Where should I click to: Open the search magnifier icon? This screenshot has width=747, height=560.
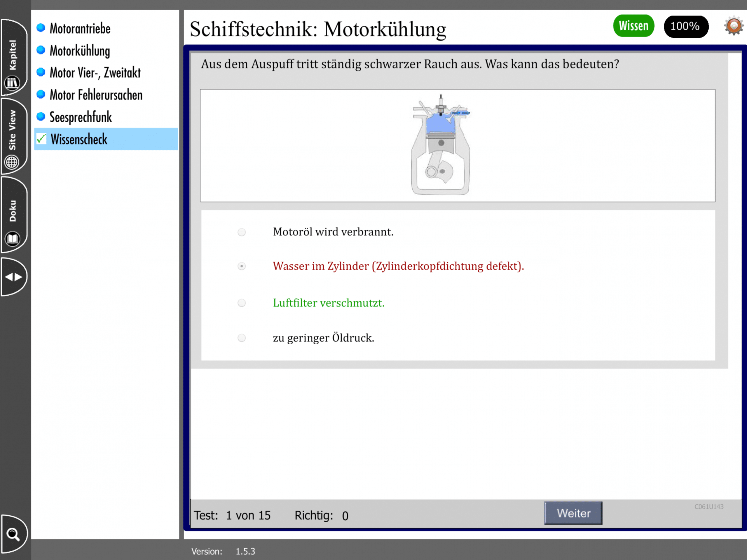click(x=13, y=534)
